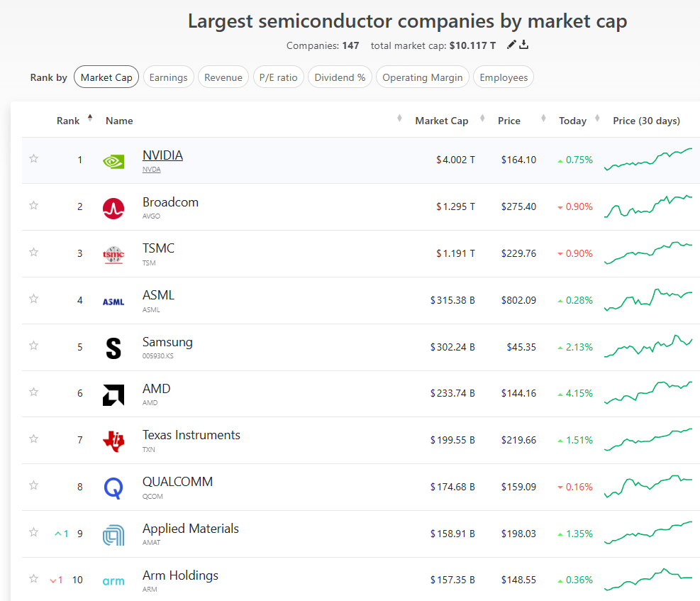Sort by Market Cap column header
This screenshot has height=601, width=700.
point(441,121)
